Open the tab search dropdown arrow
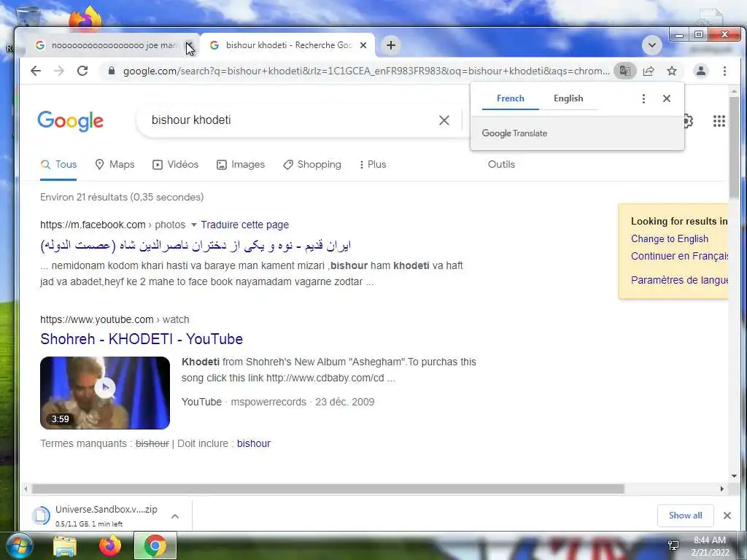The height and width of the screenshot is (560, 747). tap(651, 45)
